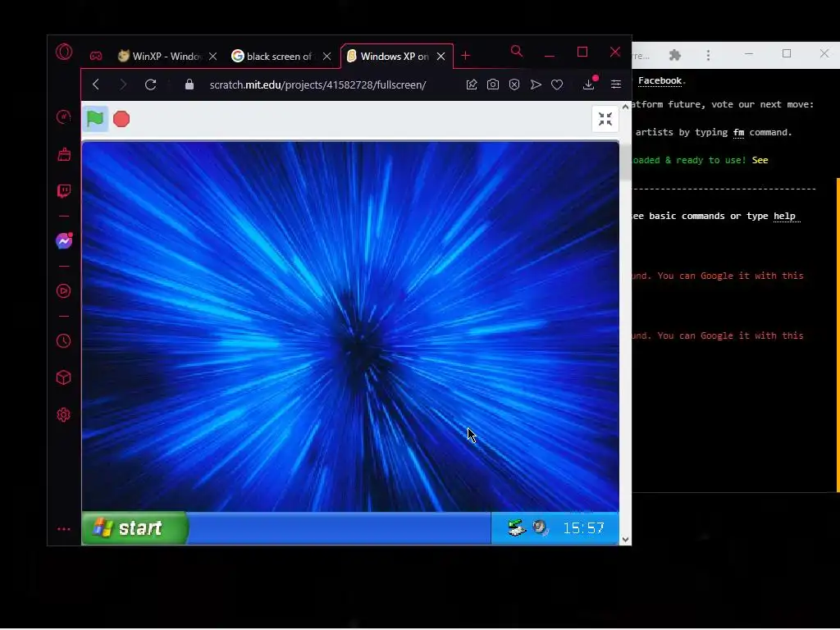Click the XP start button
This screenshot has height=630, width=840.
coord(134,528)
